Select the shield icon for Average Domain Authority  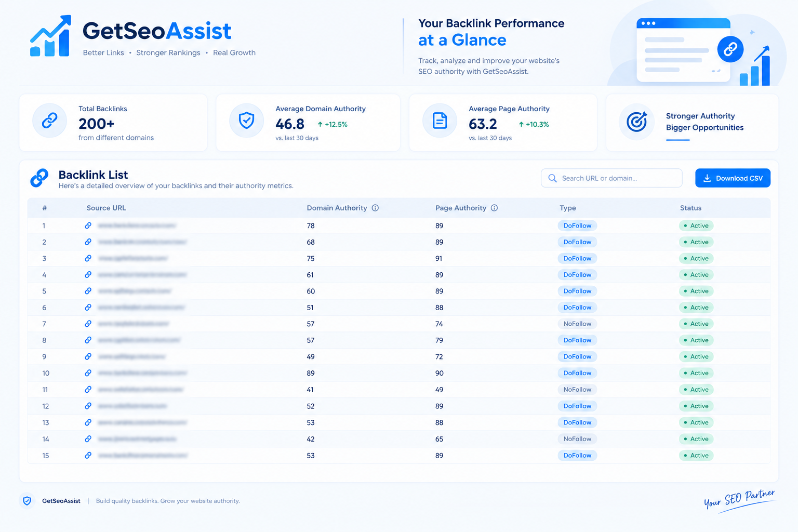click(246, 121)
